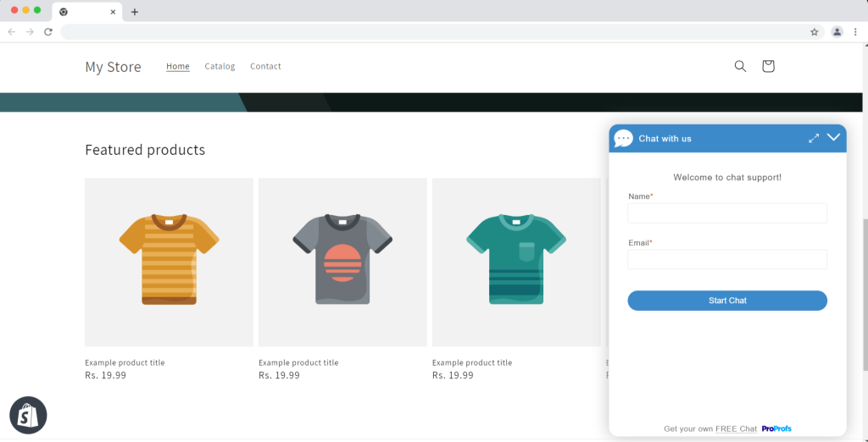Open the orange striped t-shirt product
The height and width of the screenshot is (442, 868).
coord(169,262)
